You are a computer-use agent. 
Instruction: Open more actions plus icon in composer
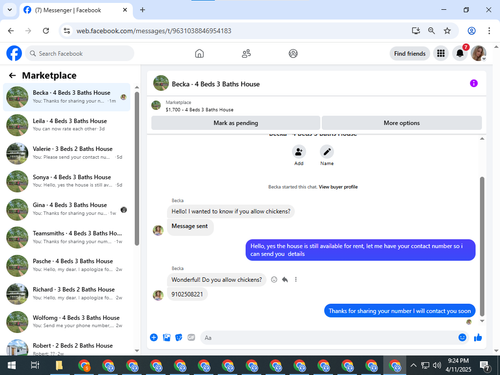pyautogui.click(x=154, y=338)
